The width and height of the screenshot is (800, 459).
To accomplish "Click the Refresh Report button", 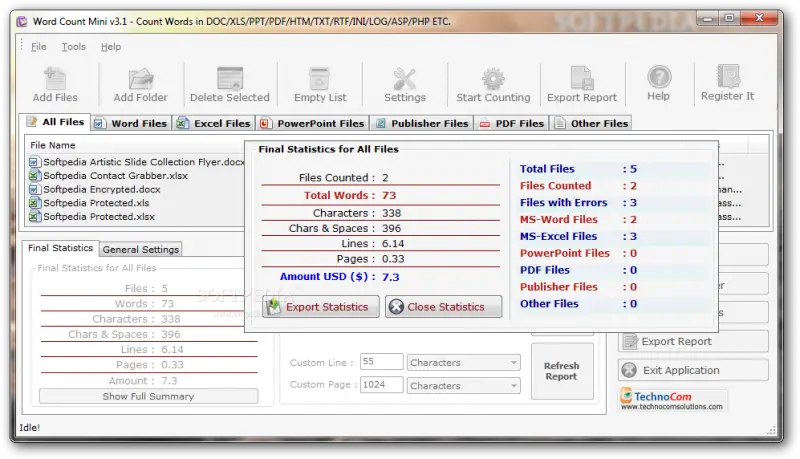I will coord(562,371).
